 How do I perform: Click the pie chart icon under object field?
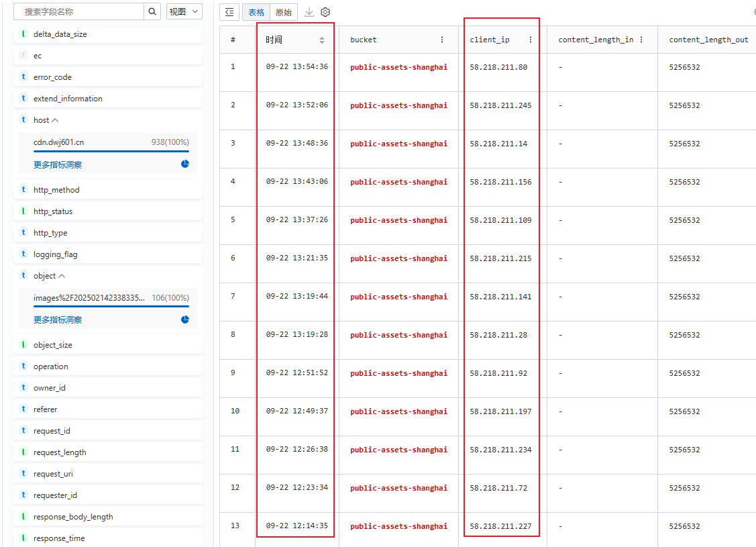coord(185,319)
